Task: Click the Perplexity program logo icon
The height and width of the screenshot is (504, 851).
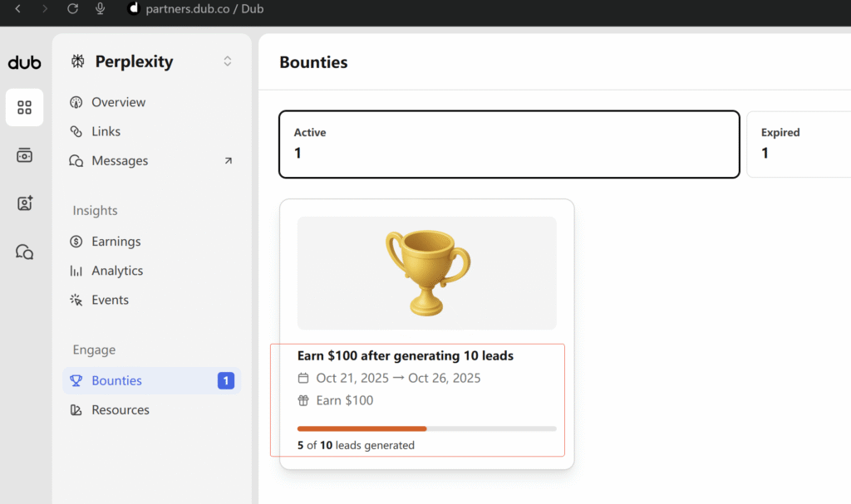Action: pos(78,61)
